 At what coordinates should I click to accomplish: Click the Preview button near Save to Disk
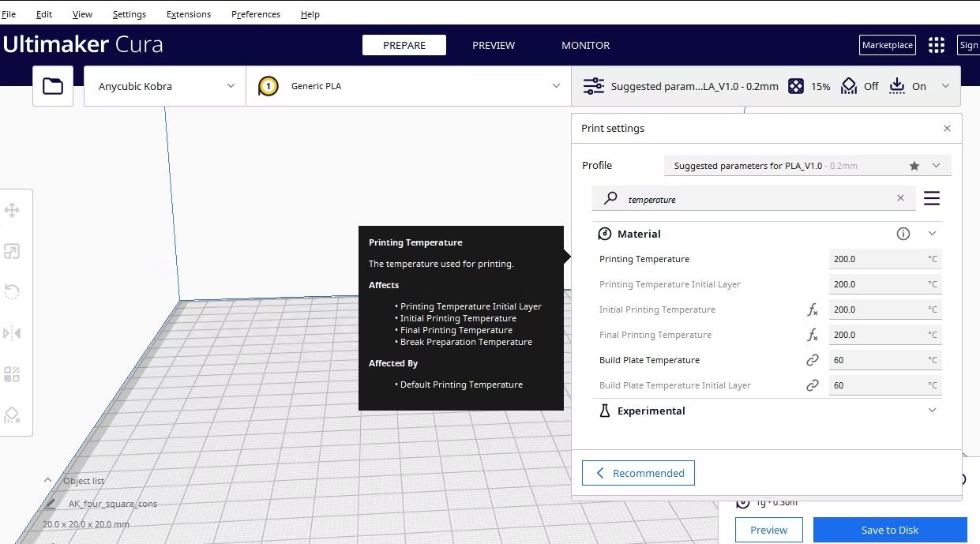pos(769,530)
